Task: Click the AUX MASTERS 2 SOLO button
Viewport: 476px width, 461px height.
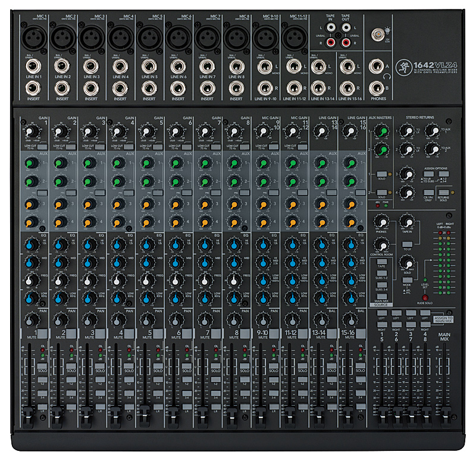Action: pos(381,192)
